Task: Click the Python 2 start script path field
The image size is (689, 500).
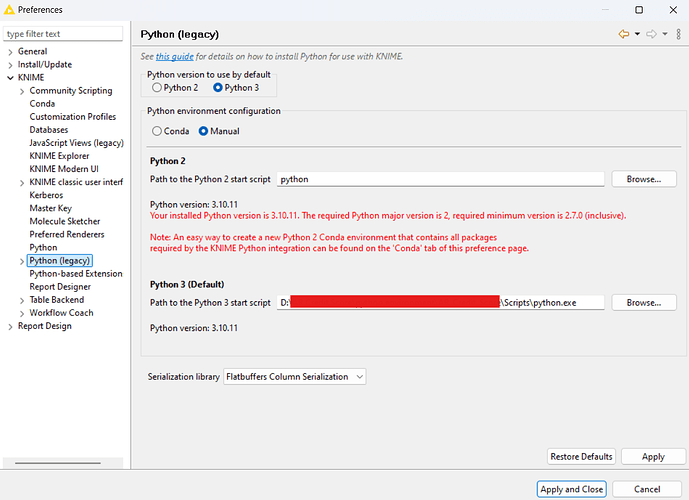Action: point(440,179)
